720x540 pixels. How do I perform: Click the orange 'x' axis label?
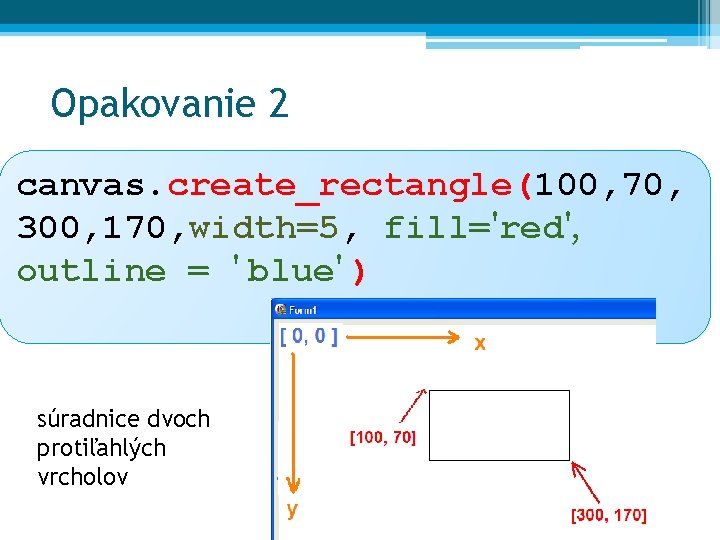pos(480,343)
